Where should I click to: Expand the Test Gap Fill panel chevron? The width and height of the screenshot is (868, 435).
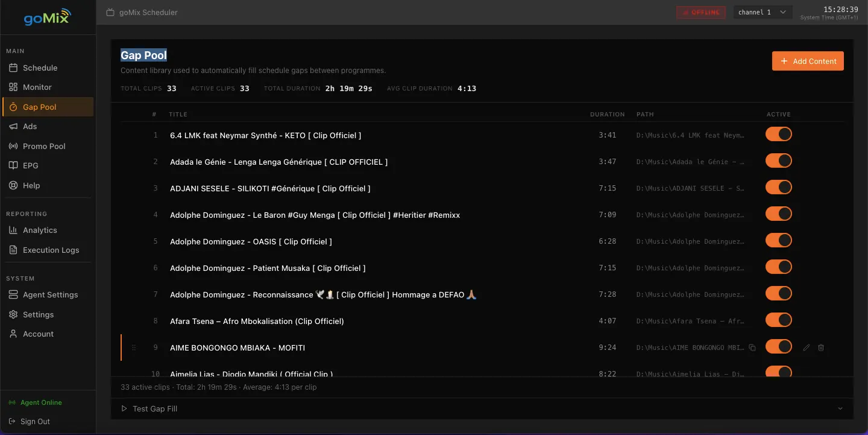click(840, 408)
